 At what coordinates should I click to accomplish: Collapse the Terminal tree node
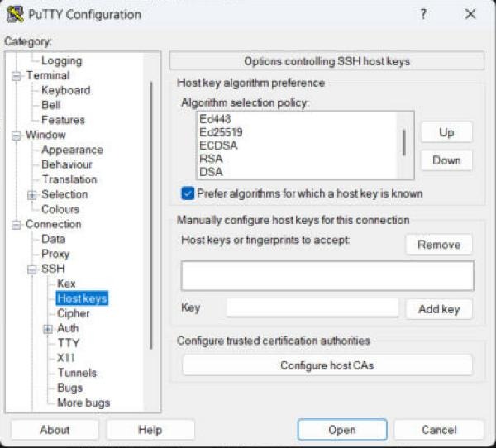(x=17, y=76)
